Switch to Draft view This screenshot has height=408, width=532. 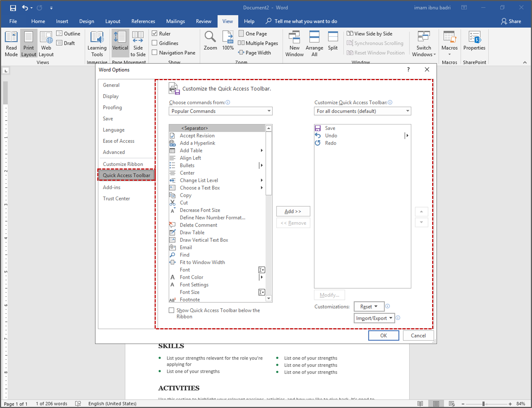pyautogui.click(x=66, y=43)
